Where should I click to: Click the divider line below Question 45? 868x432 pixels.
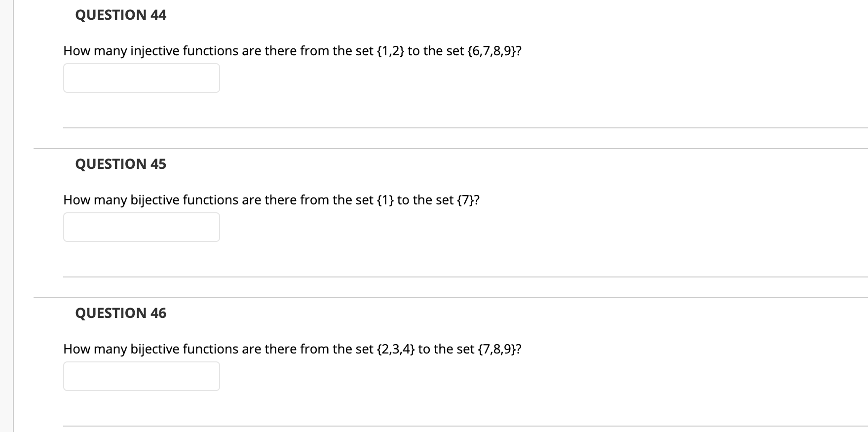pyautogui.click(x=444, y=278)
